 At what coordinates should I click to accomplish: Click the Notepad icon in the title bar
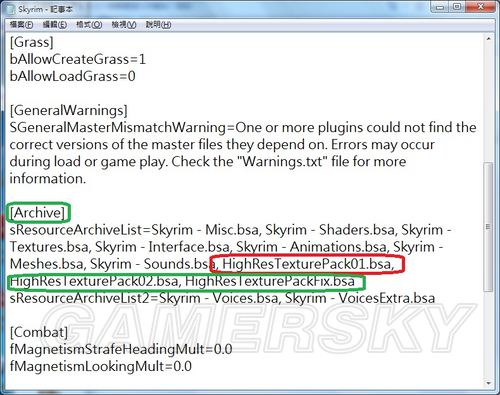pyautogui.click(x=10, y=9)
